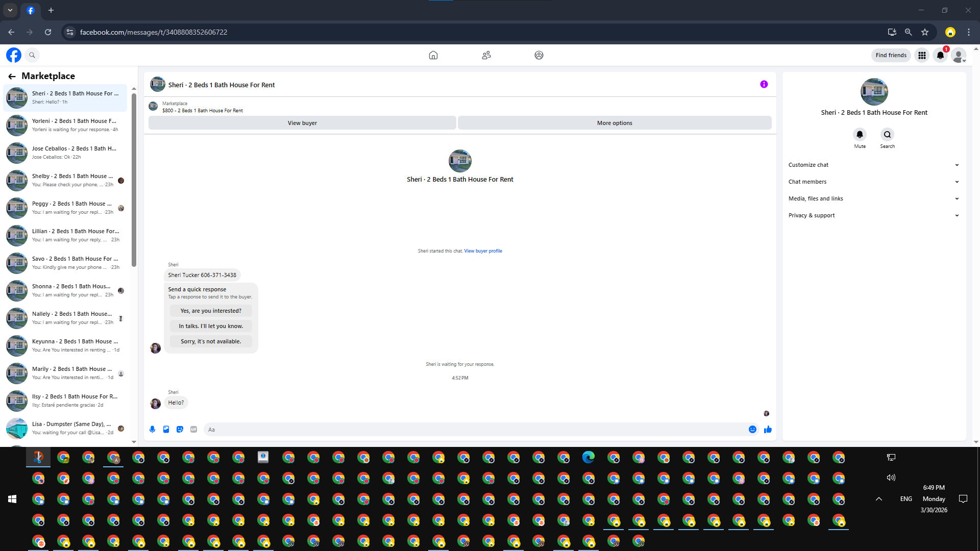Open the emoji picker in message box
The height and width of the screenshot is (551, 980).
(752, 430)
